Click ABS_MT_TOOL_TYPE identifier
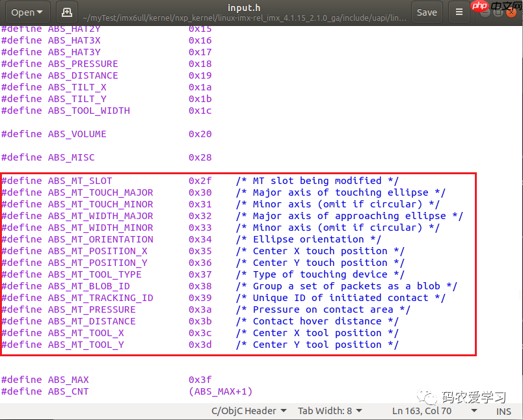Image resolution: width=523 pixels, height=420 pixels. click(x=95, y=274)
